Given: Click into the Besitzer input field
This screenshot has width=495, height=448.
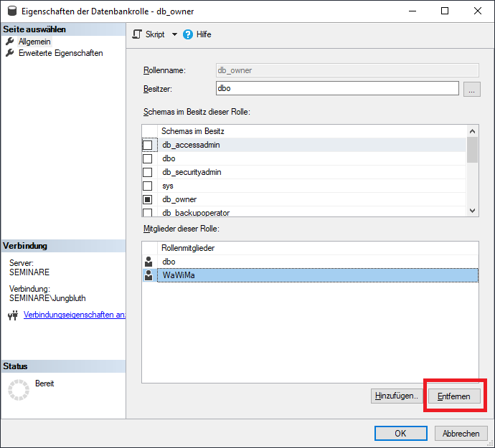Looking at the screenshot, I should 336,88.
